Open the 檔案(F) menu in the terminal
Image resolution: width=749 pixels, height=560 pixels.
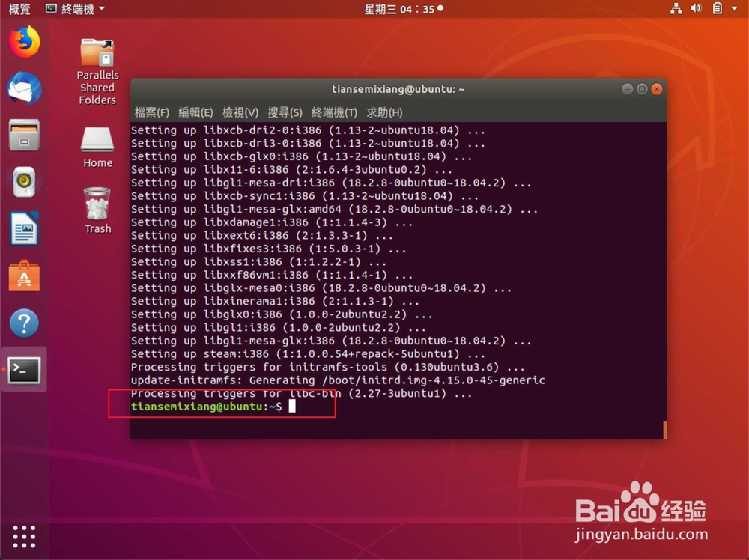pos(152,112)
